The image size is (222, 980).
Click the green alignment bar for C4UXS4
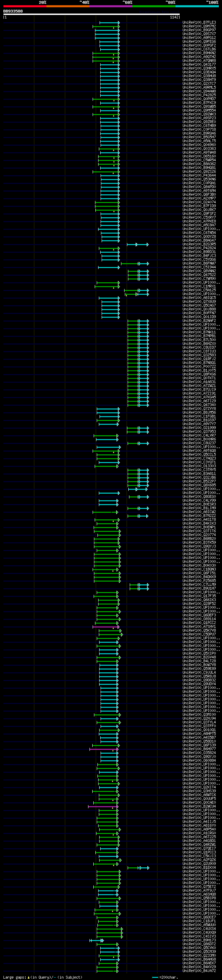point(110,929)
